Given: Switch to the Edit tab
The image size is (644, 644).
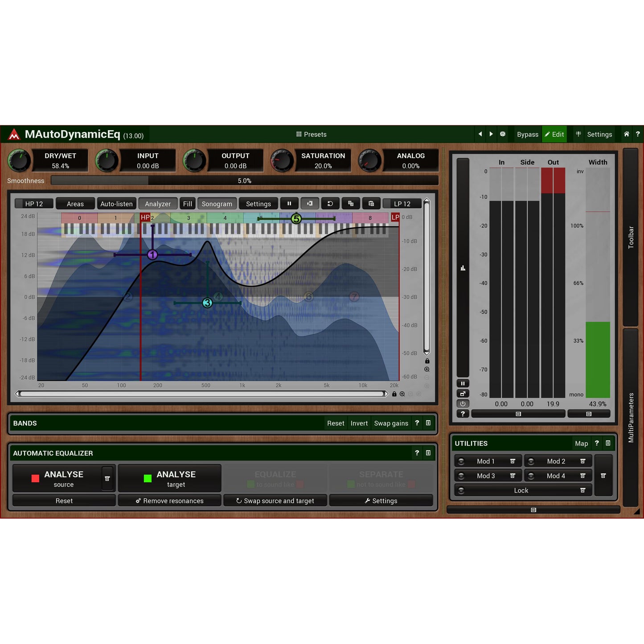Looking at the screenshot, I should 554,134.
